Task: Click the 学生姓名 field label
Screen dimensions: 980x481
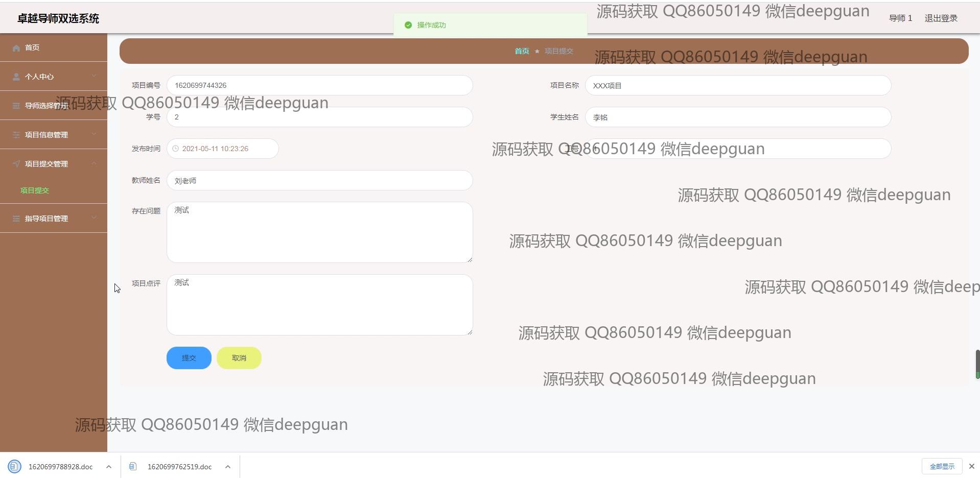Action: pyautogui.click(x=565, y=117)
